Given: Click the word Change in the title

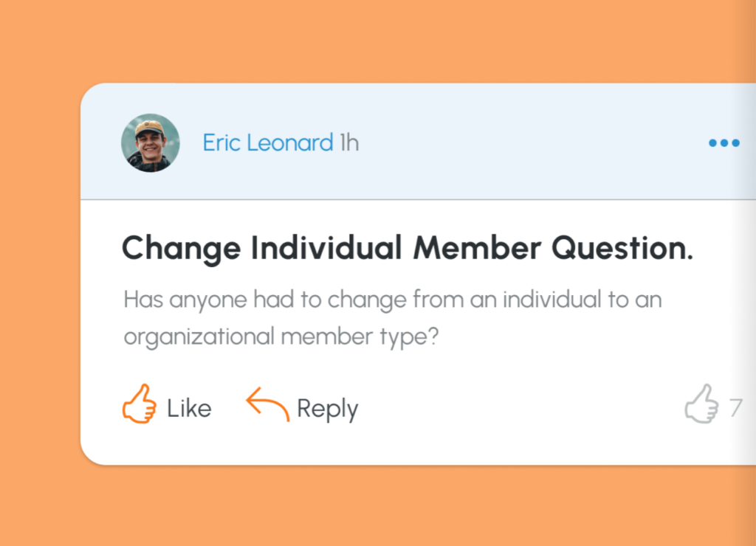Looking at the screenshot, I should point(181,249).
